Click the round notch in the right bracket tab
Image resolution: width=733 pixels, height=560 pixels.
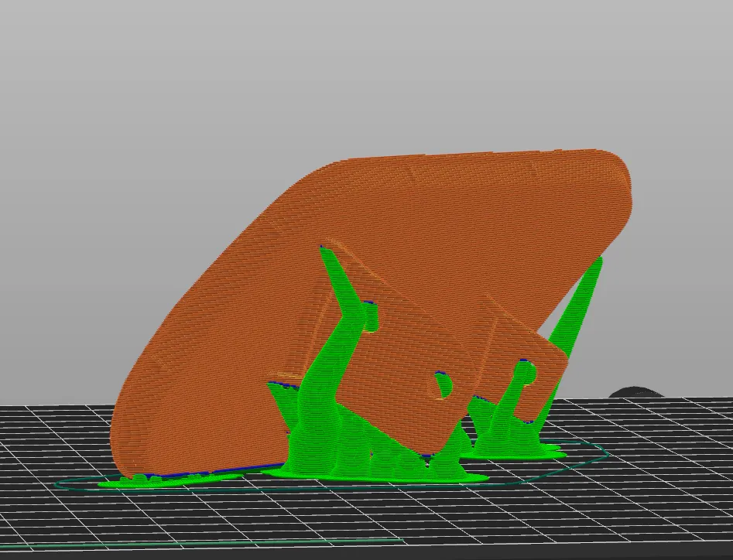pos(529,375)
